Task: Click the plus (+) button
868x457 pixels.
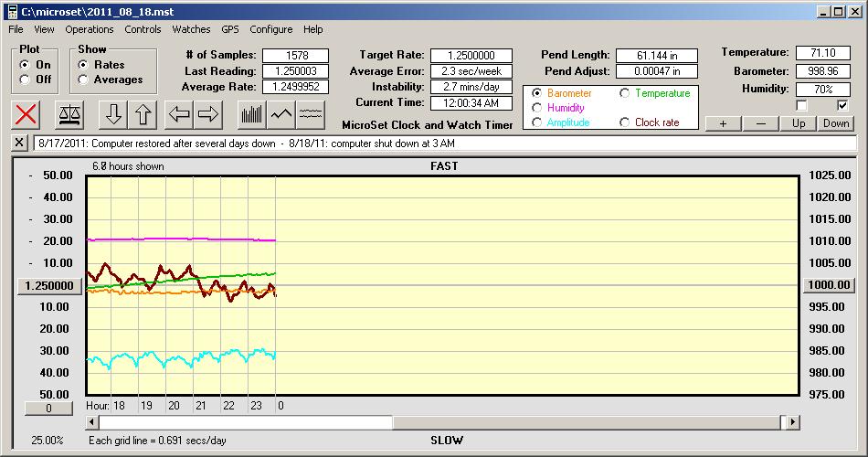Action: [723, 123]
